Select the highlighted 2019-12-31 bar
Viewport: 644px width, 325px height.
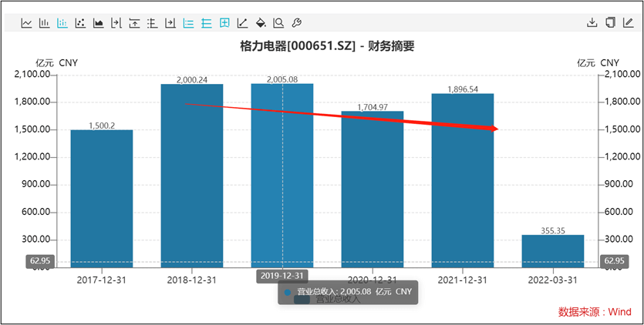pos(282,176)
